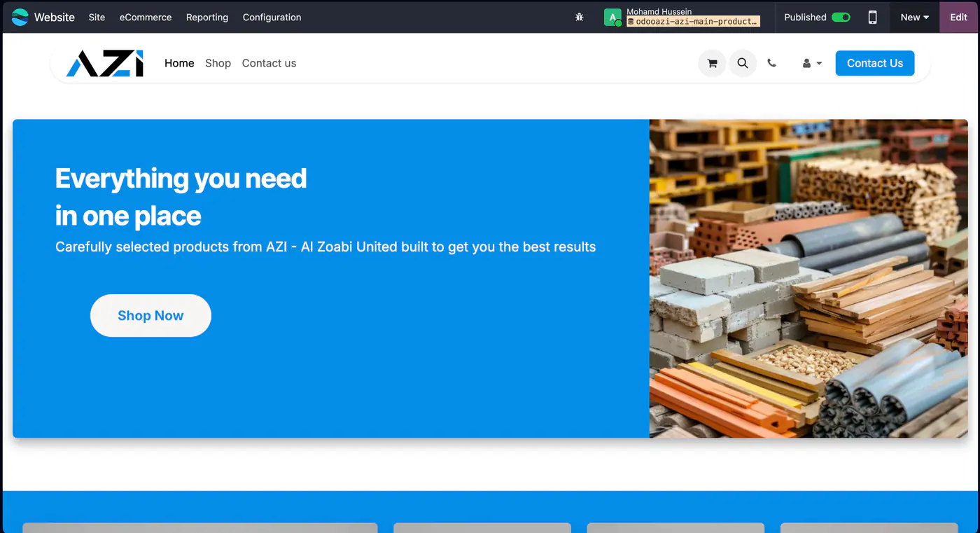Viewport: 980px width, 533px height.
Task: Open the shopping cart icon
Action: 712,63
